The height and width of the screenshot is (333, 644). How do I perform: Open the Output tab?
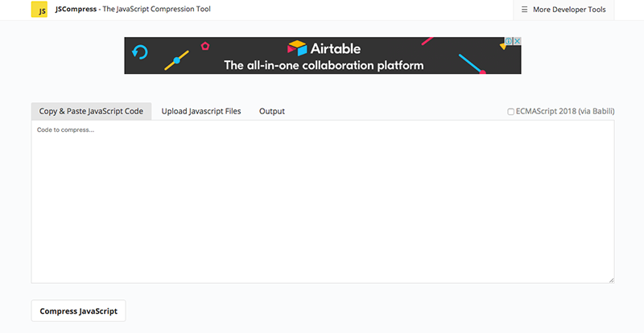[272, 112]
